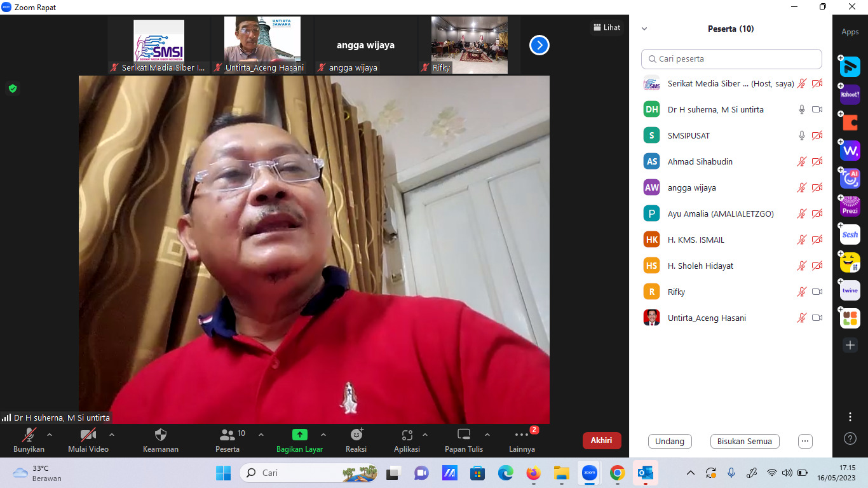Open the Kahoot! app in sidebar
This screenshot has width=868, height=488.
tap(850, 95)
